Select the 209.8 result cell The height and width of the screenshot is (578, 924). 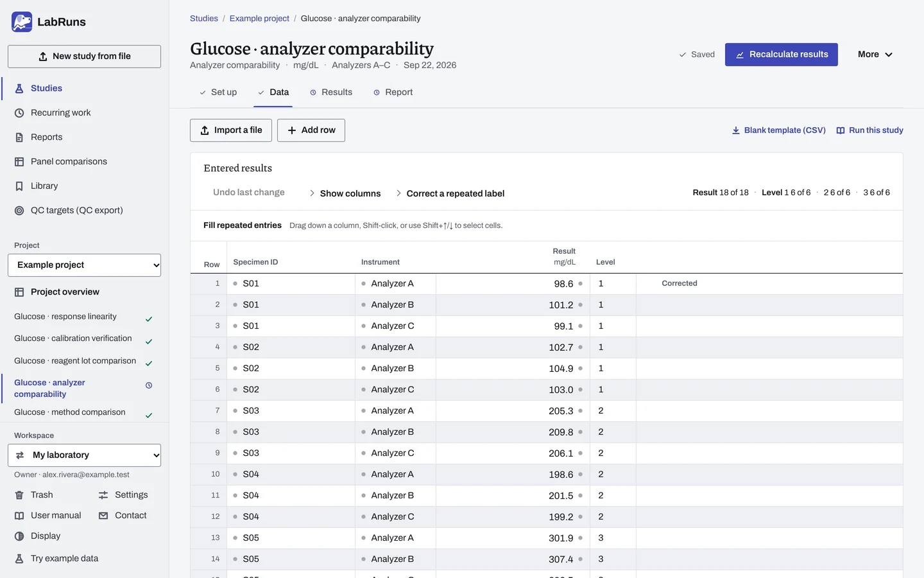click(x=513, y=432)
